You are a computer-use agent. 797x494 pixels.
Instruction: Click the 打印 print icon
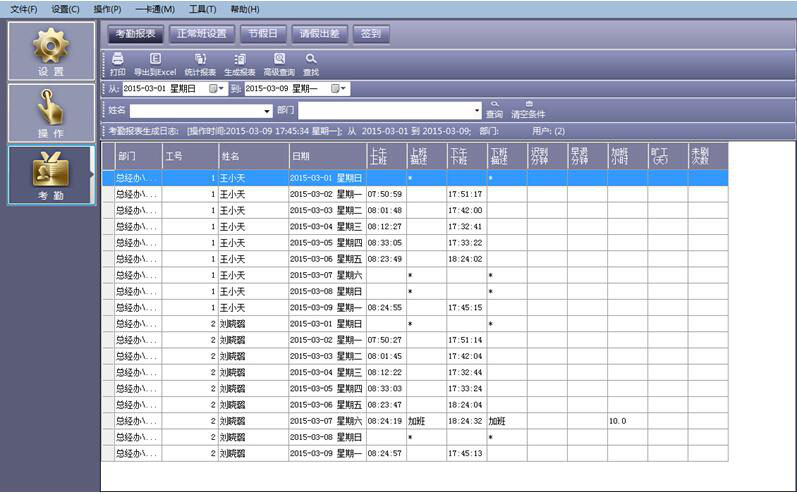click(x=117, y=59)
